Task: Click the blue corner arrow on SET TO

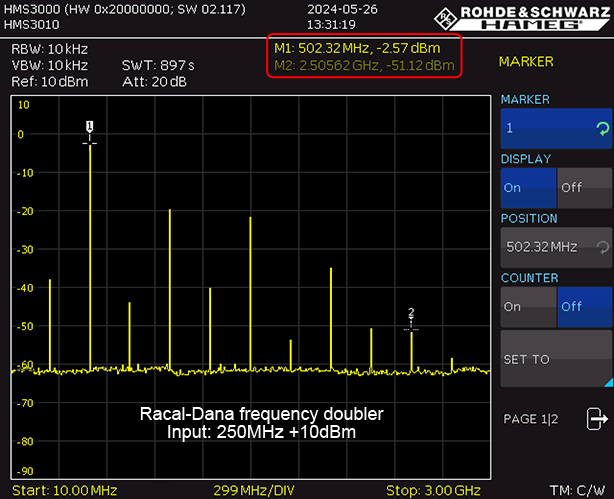Action: pos(609,383)
